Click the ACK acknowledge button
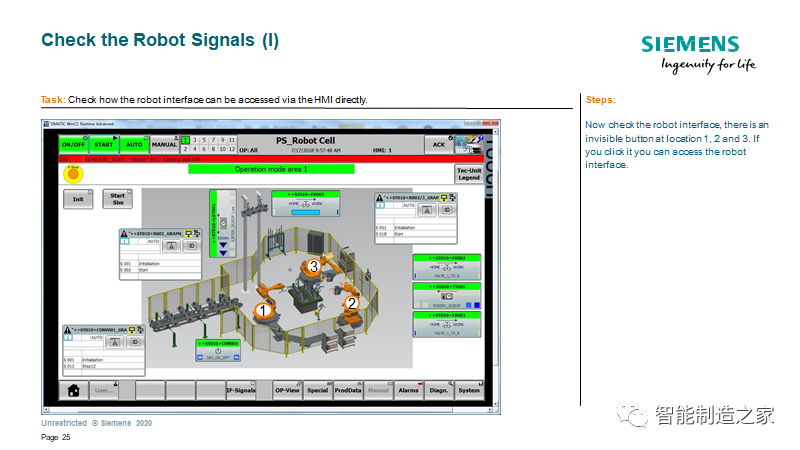Viewport: 800px width, 450px height. [439, 144]
